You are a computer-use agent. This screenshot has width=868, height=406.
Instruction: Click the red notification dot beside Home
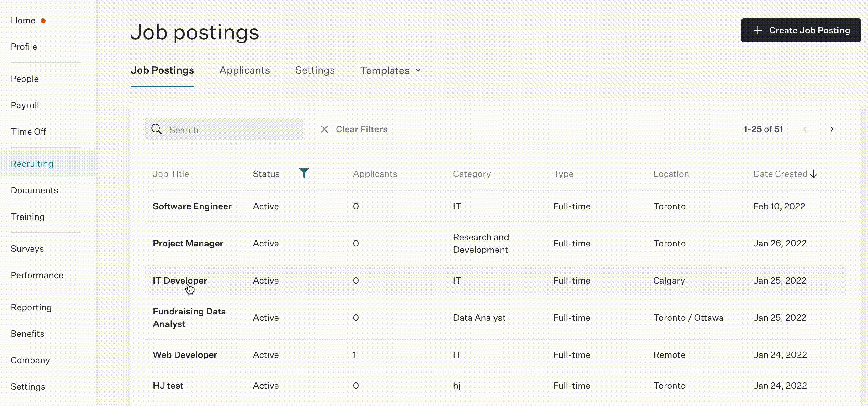[43, 21]
